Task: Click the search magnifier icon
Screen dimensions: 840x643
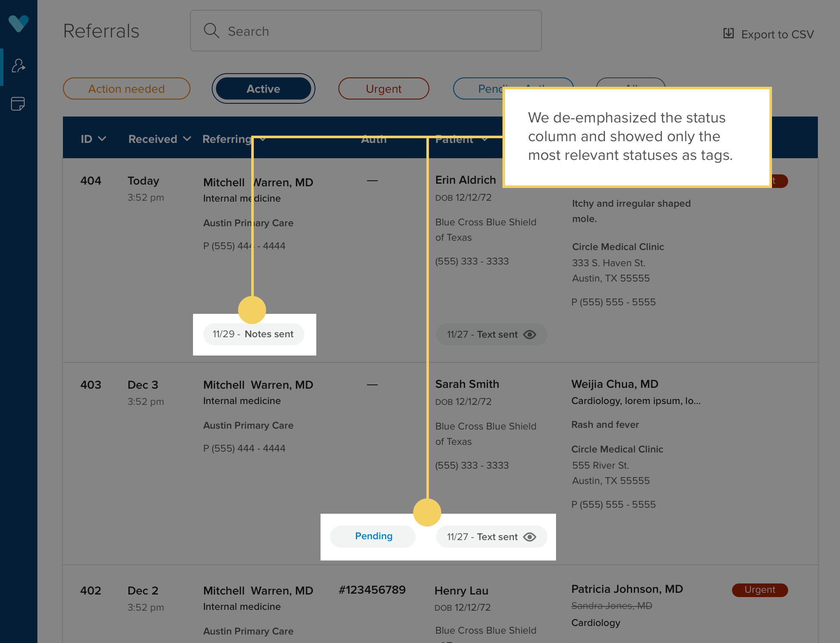Action: [x=211, y=31]
